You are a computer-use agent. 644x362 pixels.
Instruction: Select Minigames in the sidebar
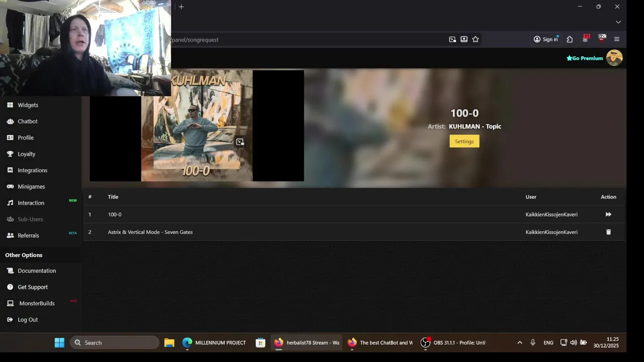click(x=31, y=187)
